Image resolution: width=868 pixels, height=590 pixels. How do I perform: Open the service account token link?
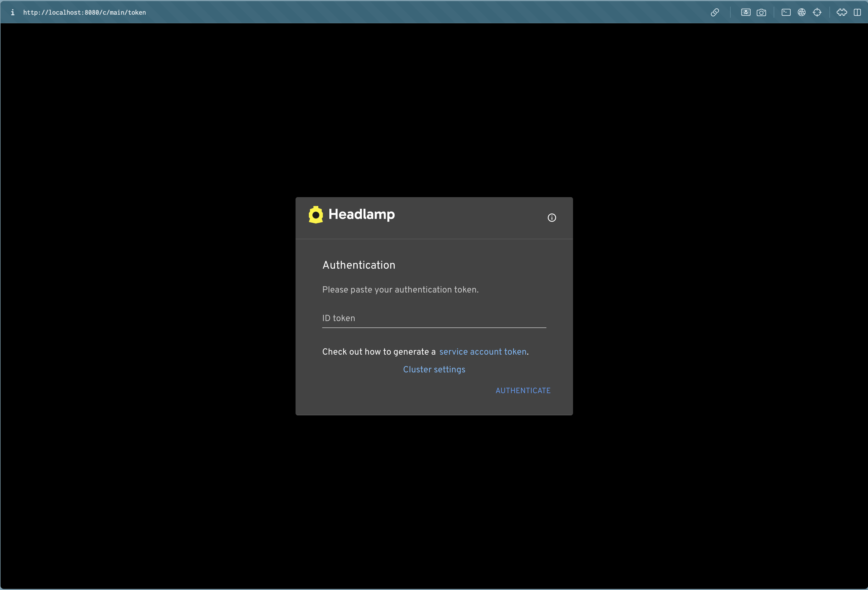click(483, 352)
